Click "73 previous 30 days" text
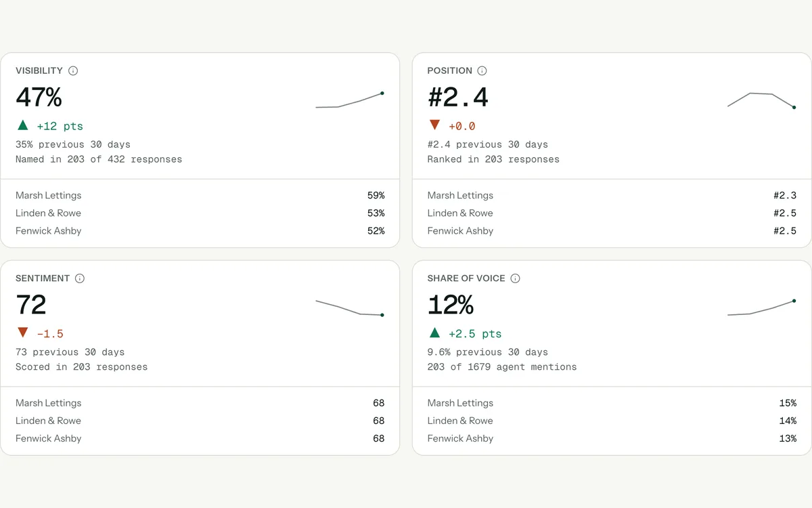The image size is (812, 508). pyautogui.click(x=70, y=352)
